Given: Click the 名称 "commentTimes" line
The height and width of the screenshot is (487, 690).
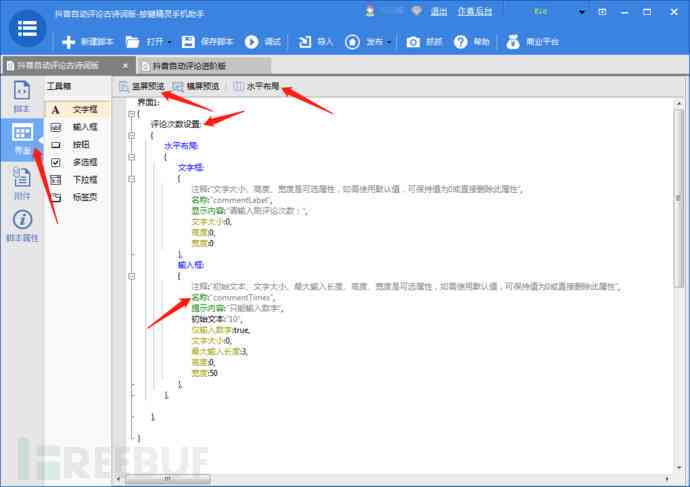Looking at the screenshot, I should pos(233,297).
